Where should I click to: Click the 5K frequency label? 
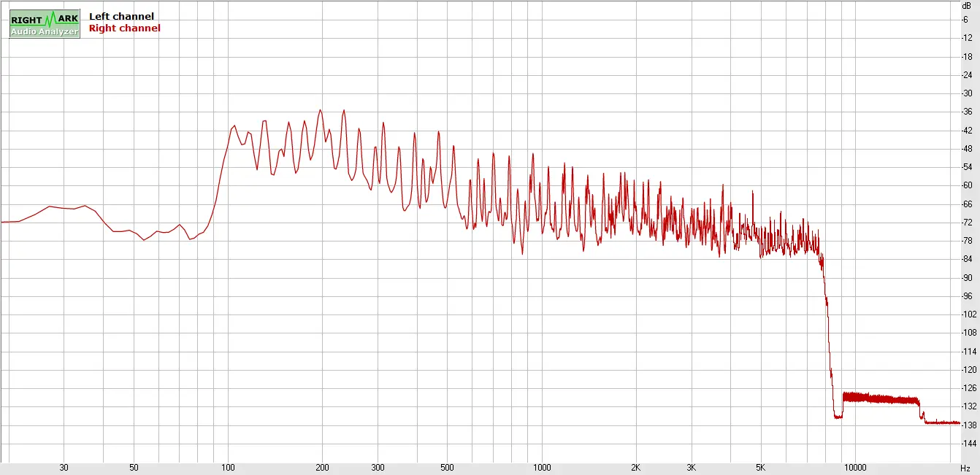[760, 468]
